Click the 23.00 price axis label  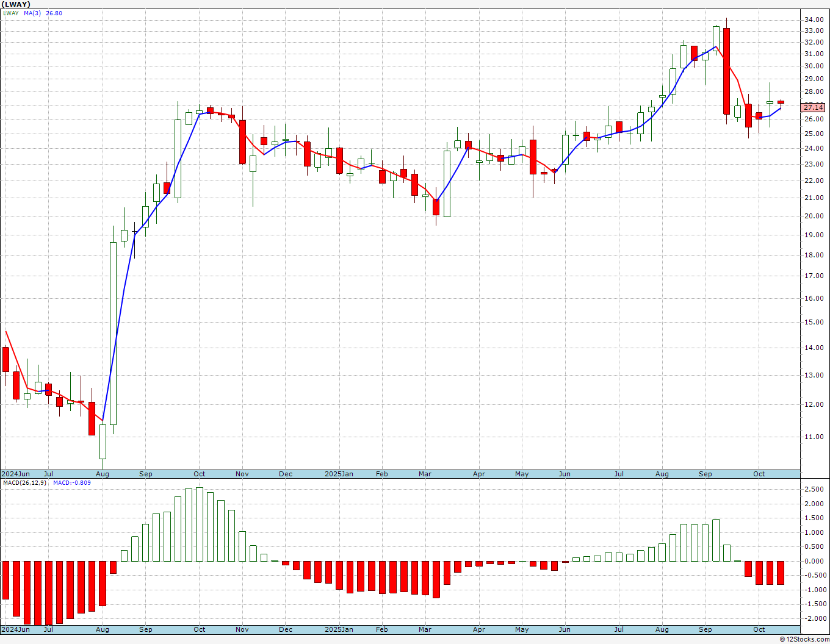click(x=813, y=164)
